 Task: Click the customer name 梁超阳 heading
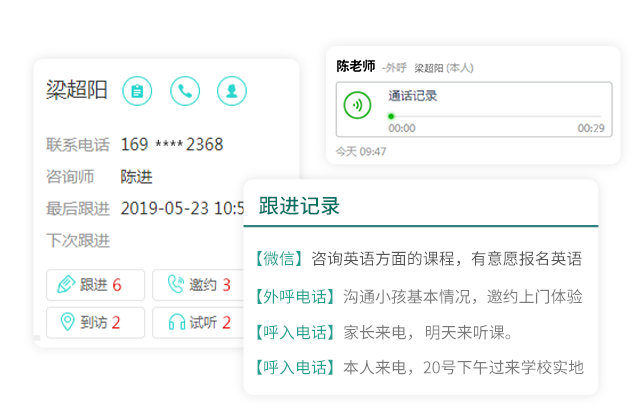pyautogui.click(x=77, y=90)
